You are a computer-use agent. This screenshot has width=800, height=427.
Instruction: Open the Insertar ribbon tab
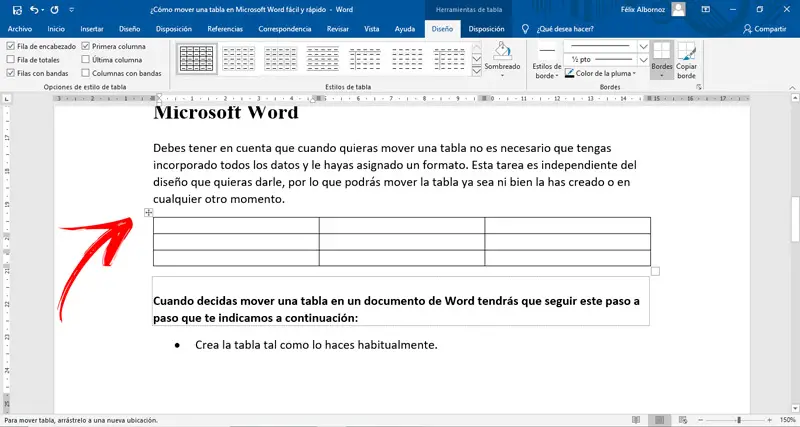[92, 29]
